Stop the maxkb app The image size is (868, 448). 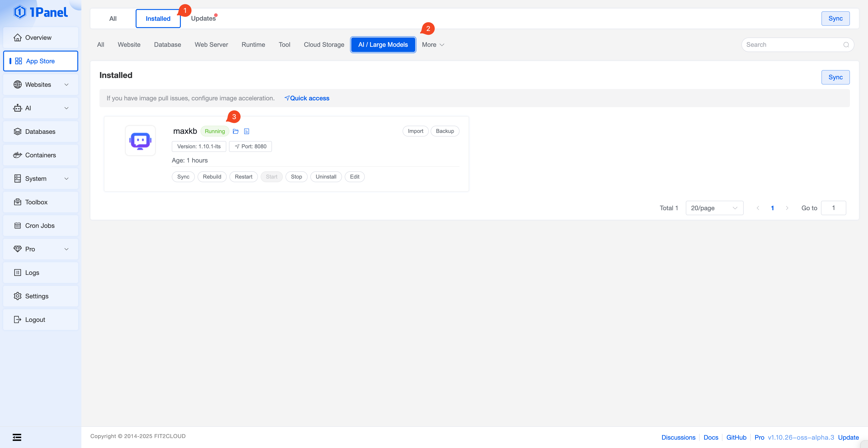(297, 177)
